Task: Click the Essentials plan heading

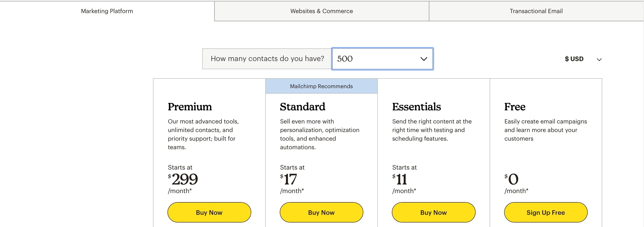Action: pos(416,106)
